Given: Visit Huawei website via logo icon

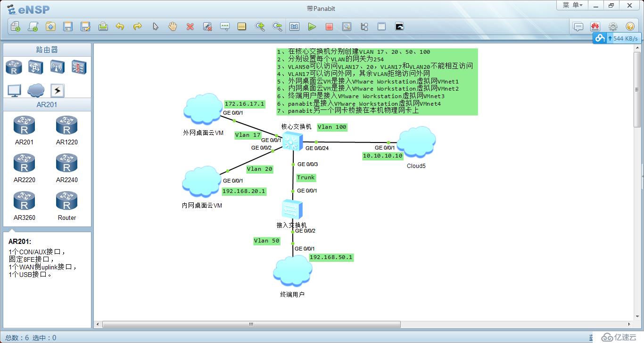Looking at the screenshot, I should 595,26.
